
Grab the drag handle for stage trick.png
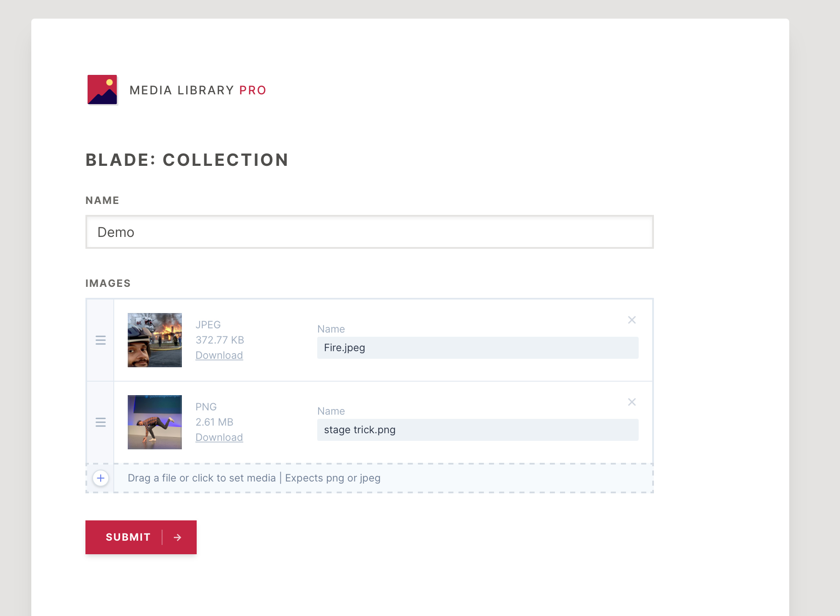101,422
